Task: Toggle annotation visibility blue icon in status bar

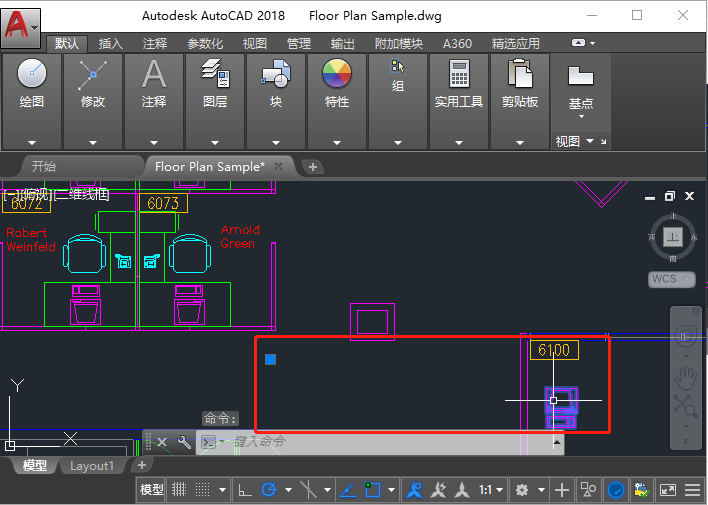Action: click(414, 490)
